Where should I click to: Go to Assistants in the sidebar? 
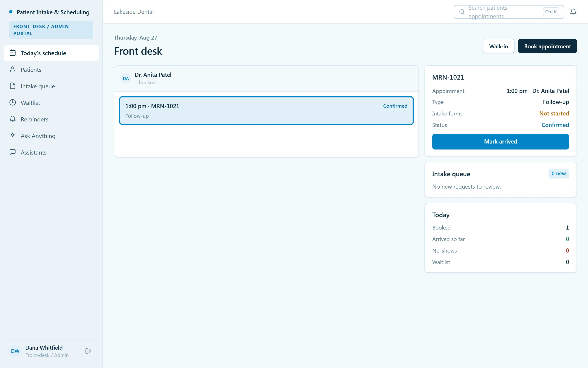(x=51, y=152)
